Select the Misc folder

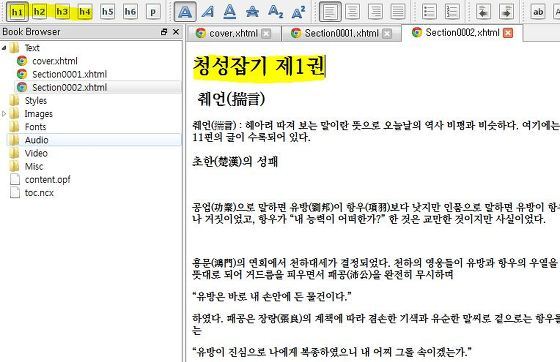click(x=34, y=166)
